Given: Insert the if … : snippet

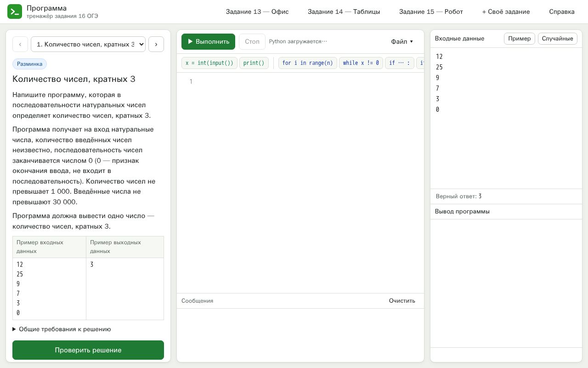Looking at the screenshot, I should pyautogui.click(x=400, y=63).
